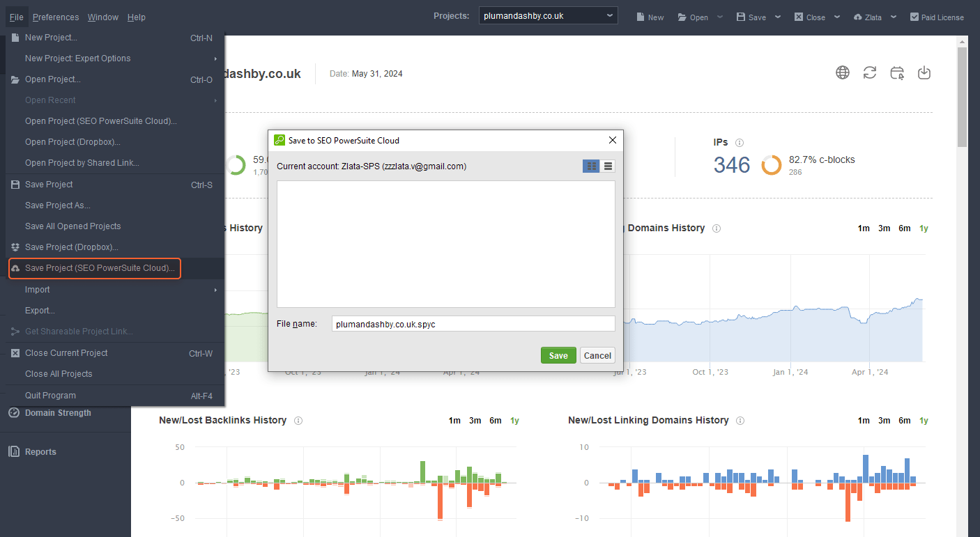980x537 pixels.
Task: Open the Help menu
Action: (x=137, y=17)
